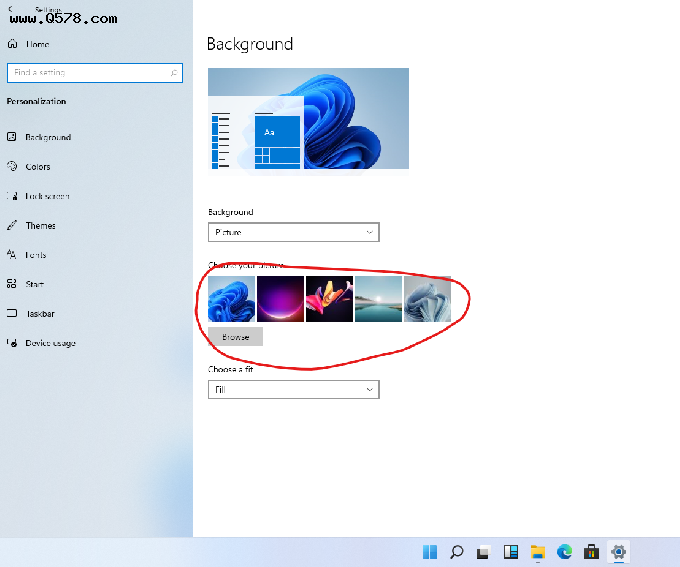680x567 pixels.
Task: Click the Start icon in sidebar
Action: point(12,284)
